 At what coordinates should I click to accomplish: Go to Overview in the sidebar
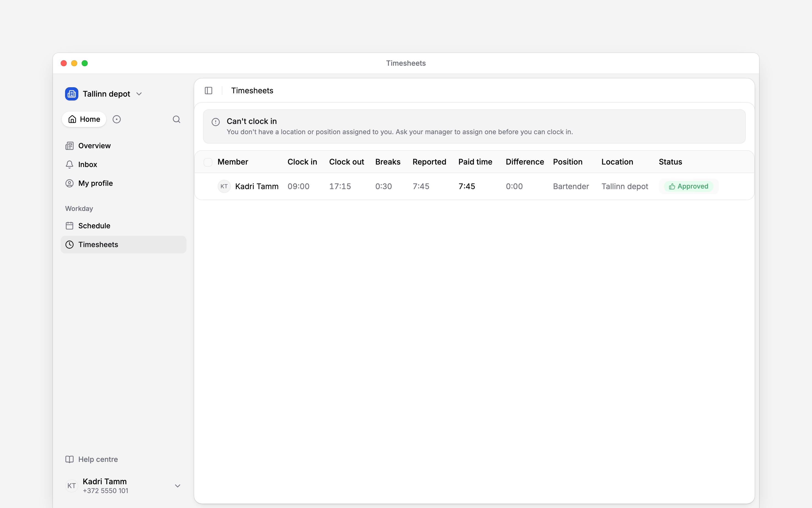[x=124, y=145]
